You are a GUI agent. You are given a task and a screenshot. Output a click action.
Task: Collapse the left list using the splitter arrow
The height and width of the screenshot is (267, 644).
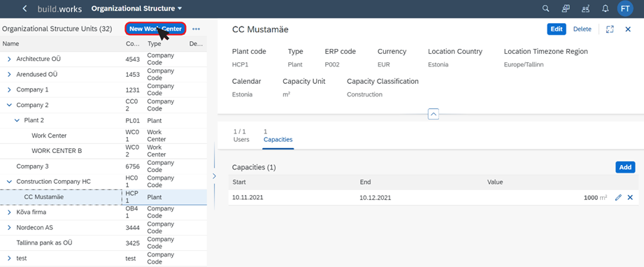point(213,176)
